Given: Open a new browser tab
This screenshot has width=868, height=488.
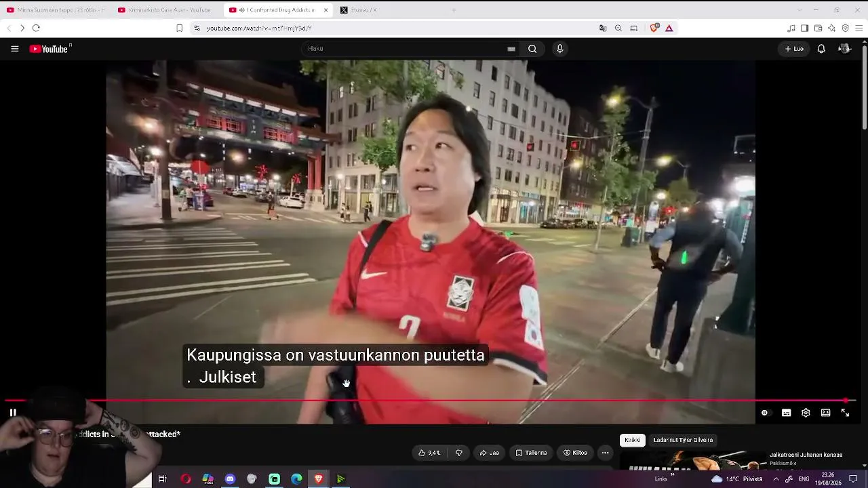Looking at the screenshot, I should click(454, 10).
